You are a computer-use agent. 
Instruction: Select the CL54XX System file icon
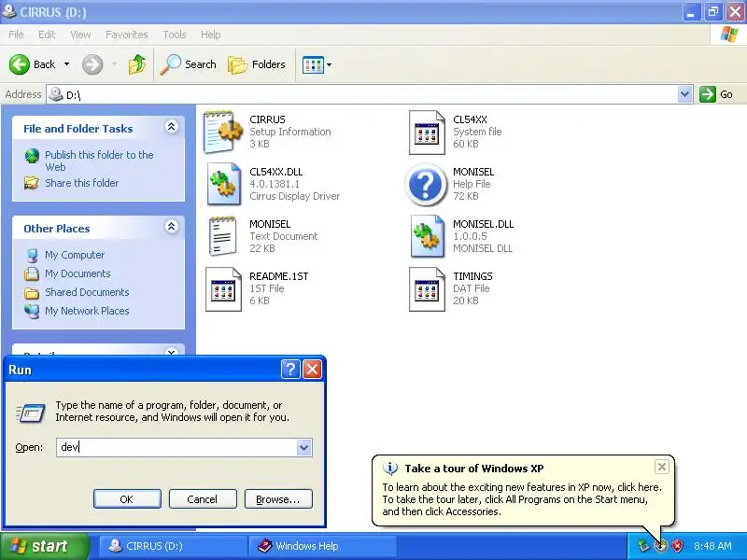427,133
